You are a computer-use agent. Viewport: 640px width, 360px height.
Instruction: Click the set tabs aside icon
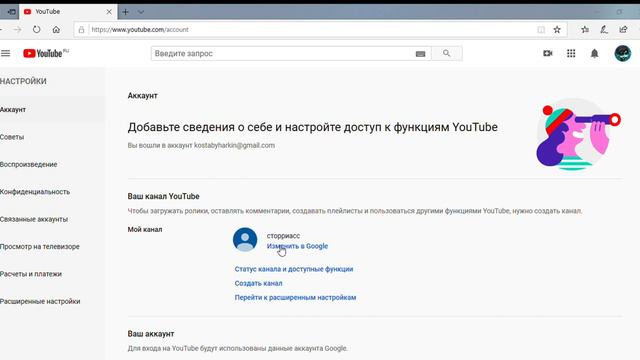12,12
